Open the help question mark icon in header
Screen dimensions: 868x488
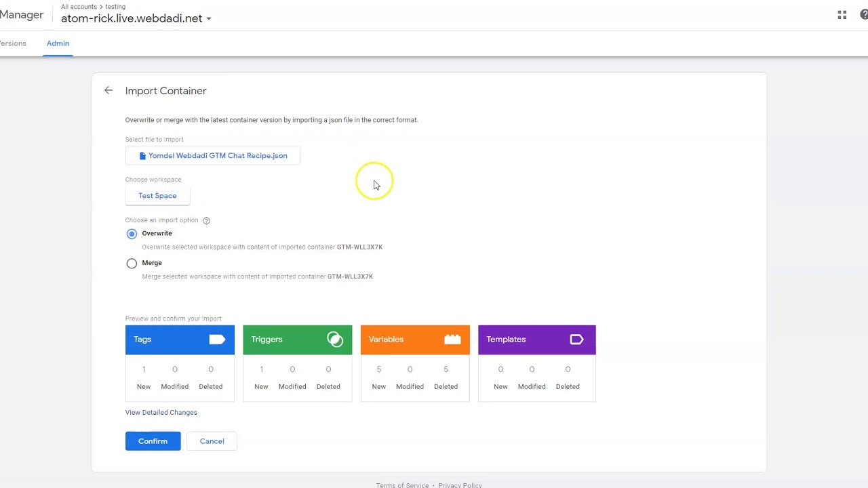pyautogui.click(x=865, y=15)
